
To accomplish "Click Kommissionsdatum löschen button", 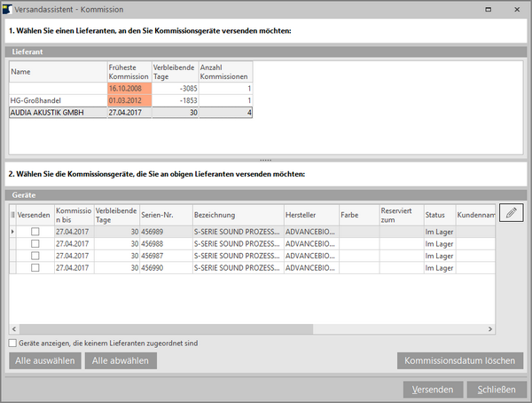I will [x=460, y=360].
